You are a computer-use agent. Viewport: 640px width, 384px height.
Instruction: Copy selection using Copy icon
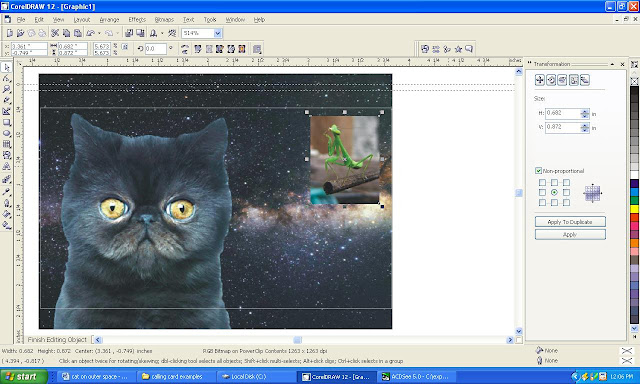(x=66, y=33)
